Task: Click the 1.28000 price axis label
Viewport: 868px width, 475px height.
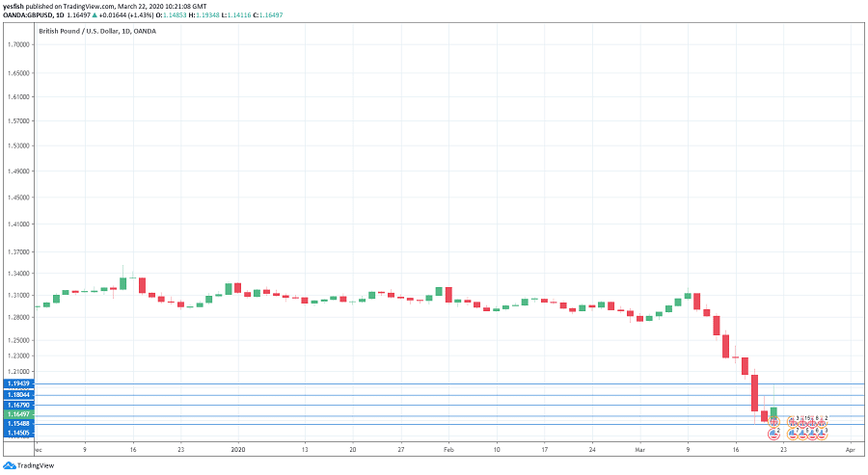Action: coord(18,317)
